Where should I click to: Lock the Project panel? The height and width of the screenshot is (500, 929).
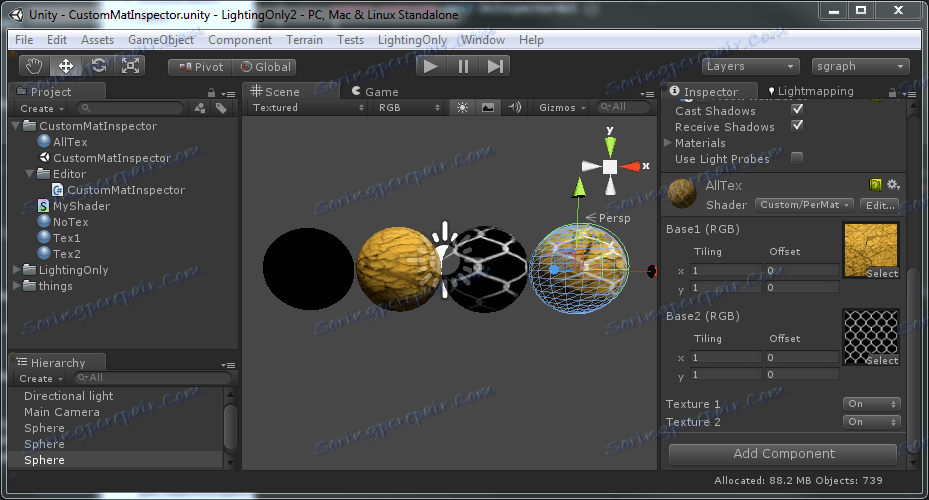point(212,93)
